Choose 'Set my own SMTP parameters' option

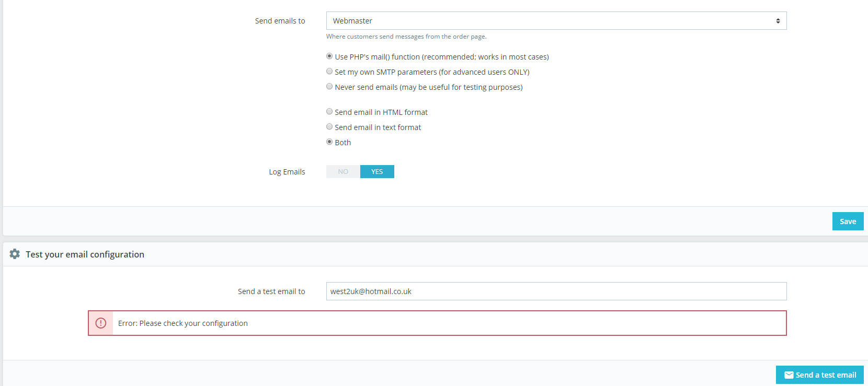(x=329, y=72)
